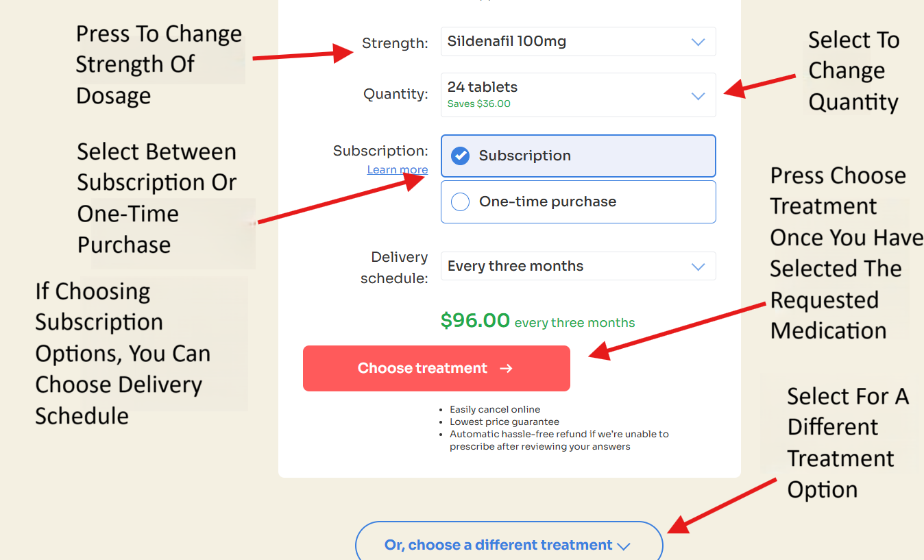This screenshot has width=924, height=560.
Task: Select the checked Subscription radio circle
Action: 460,156
